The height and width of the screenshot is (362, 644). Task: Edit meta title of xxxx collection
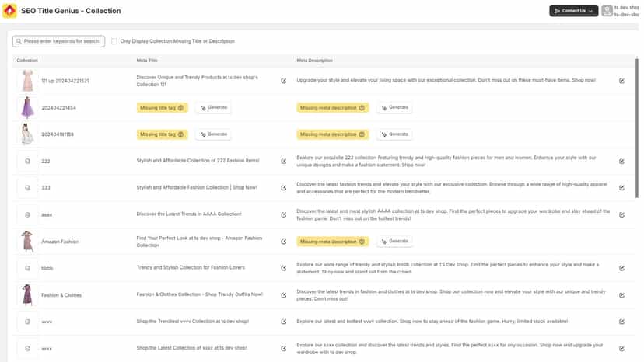click(283, 349)
